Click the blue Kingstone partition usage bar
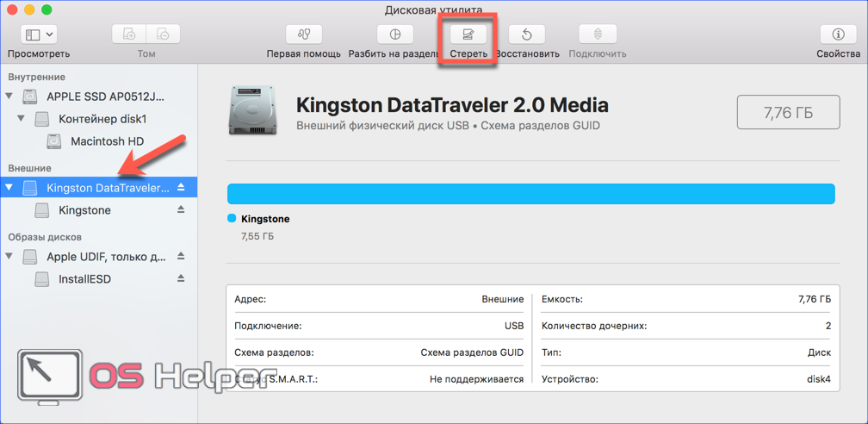868x424 pixels. (530, 194)
